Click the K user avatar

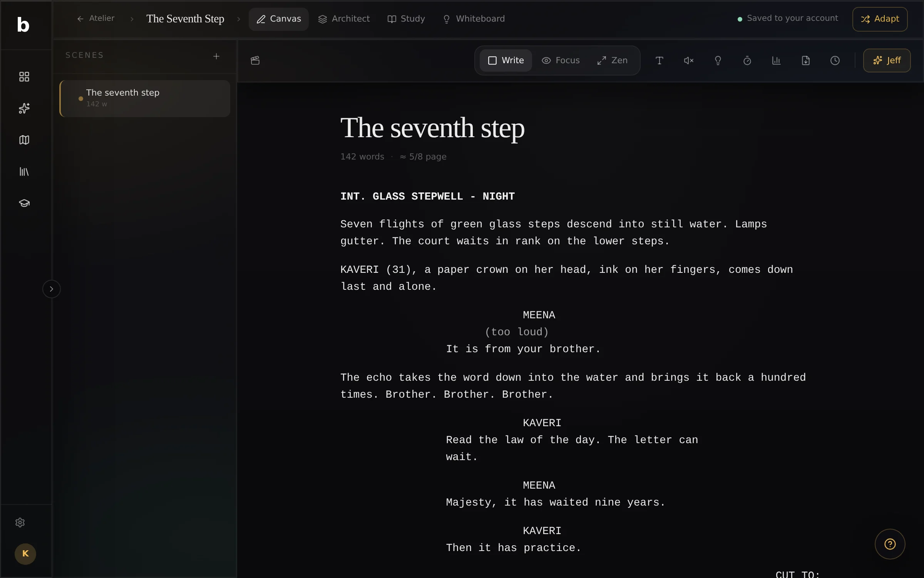coord(25,554)
